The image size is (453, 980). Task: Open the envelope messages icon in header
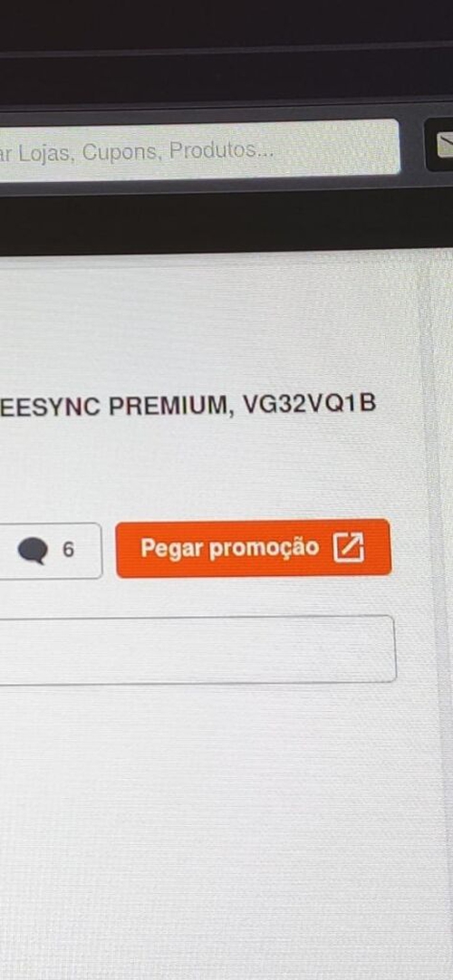point(445,145)
